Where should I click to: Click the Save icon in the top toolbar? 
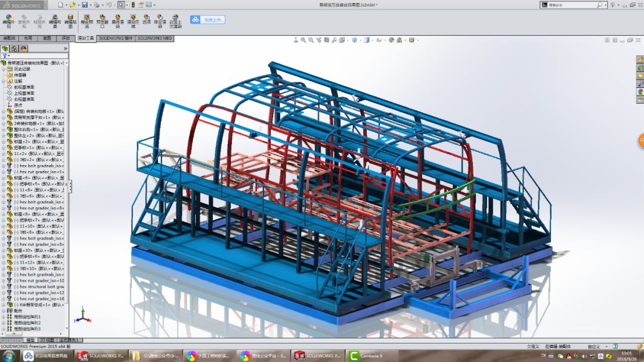click(85, 5)
